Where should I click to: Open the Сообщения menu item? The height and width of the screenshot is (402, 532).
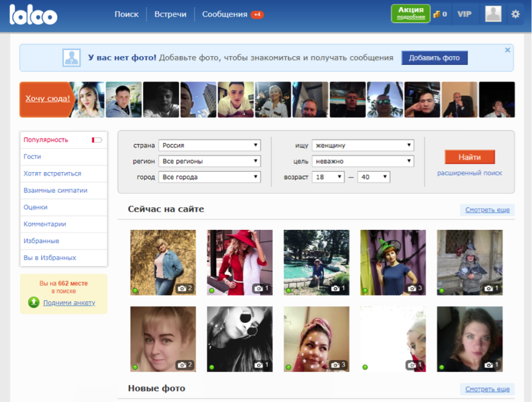(x=225, y=14)
